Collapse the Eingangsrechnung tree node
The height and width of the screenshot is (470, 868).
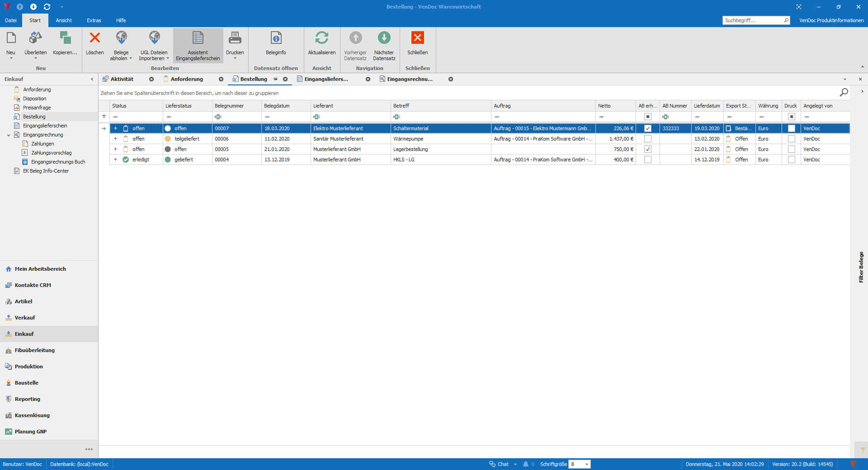click(9, 135)
